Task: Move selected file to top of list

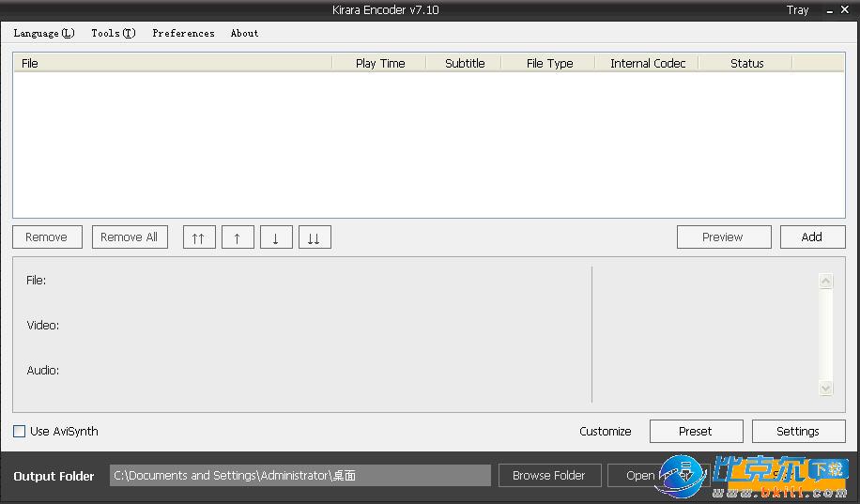Action: pyautogui.click(x=199, y=237)
